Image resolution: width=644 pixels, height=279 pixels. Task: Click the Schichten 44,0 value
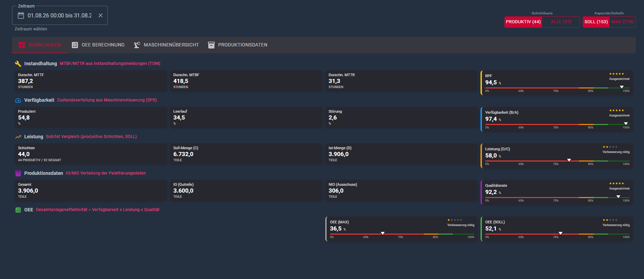pyautogui.click(x=24, y=154)
